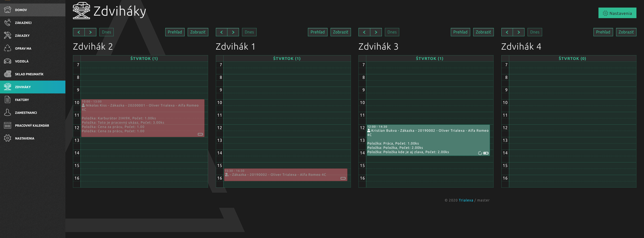
Task: Open Nastavenia in the sidebar menu
Action: click(24, 138)
